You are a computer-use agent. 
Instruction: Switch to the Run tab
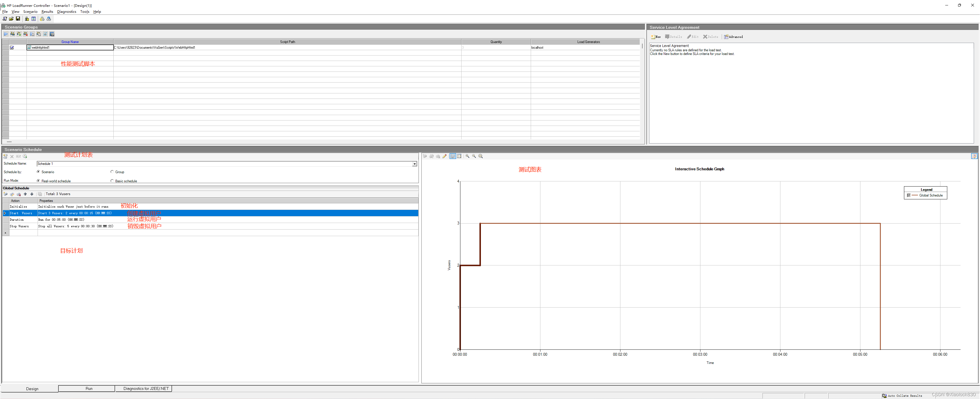pos(89,388)
